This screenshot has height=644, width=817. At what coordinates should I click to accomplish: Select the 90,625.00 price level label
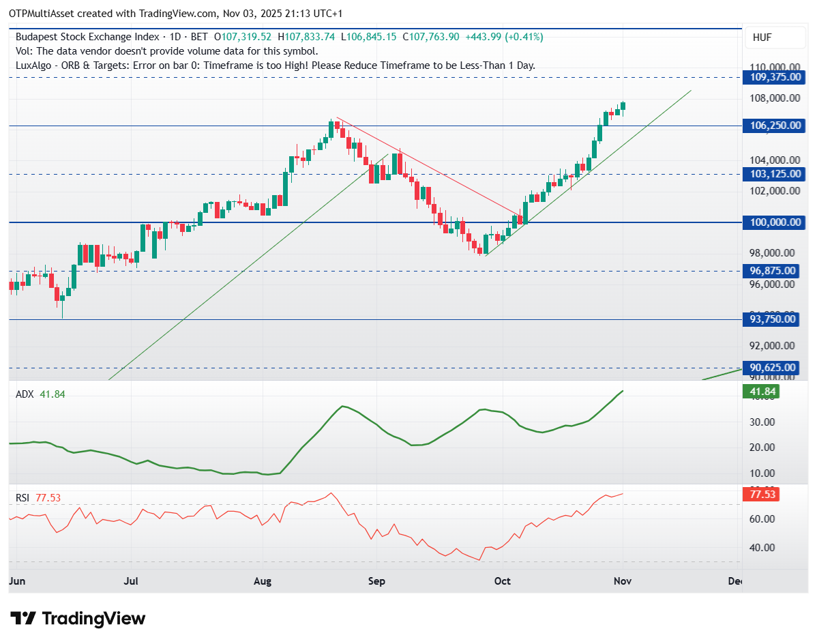[773, 368]
